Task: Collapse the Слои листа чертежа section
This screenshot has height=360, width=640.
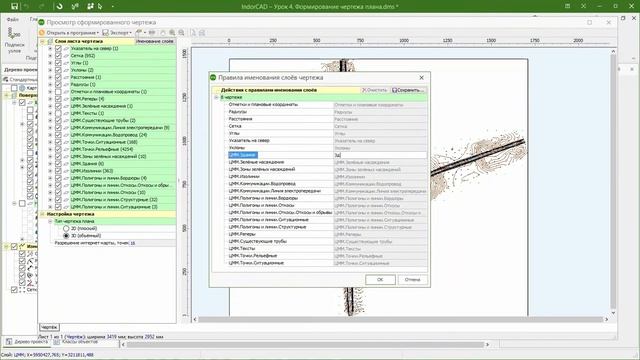Action: coord(42,41)
